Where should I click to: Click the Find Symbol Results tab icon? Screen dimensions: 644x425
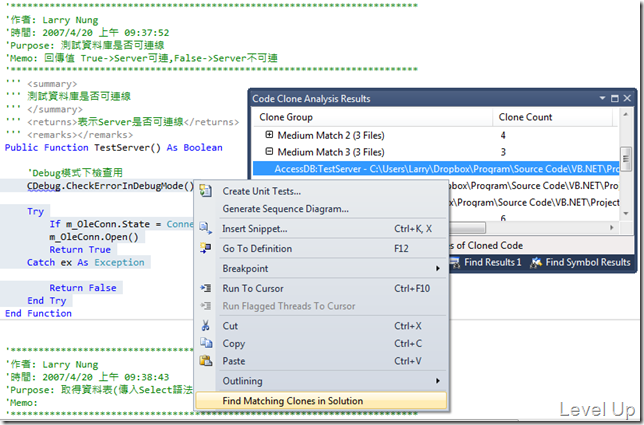tap(536, 262)
